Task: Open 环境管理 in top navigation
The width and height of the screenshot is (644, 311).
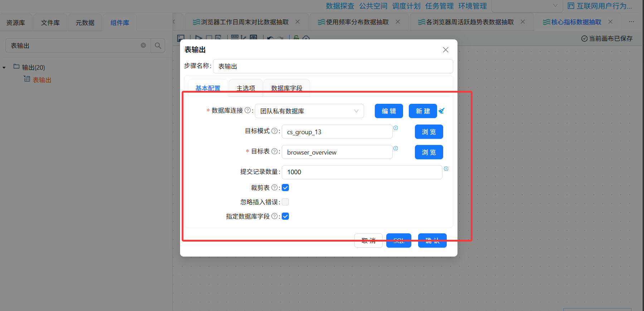Action: click(473, 6)
